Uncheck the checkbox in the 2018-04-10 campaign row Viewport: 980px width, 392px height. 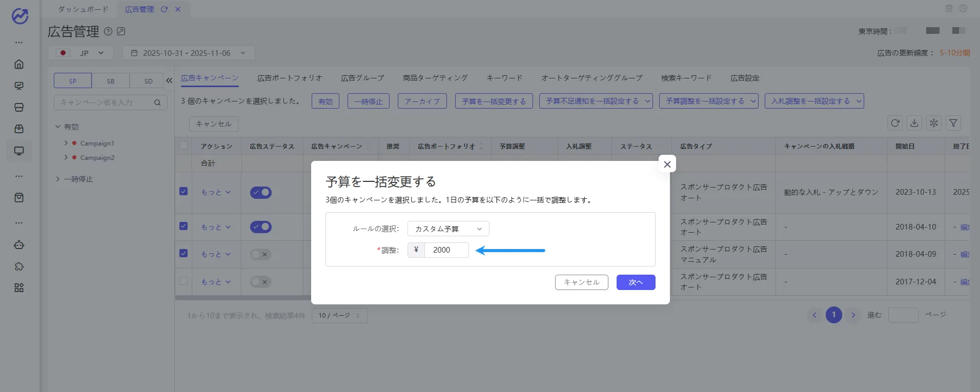183,226
